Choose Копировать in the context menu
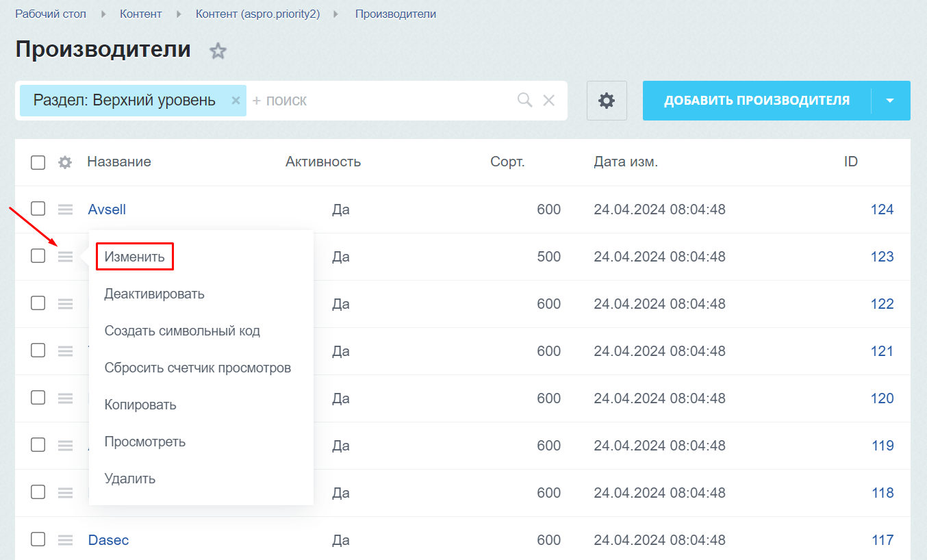Image resolution: width=927 pixels, height=560 pixels. point(140,405)
